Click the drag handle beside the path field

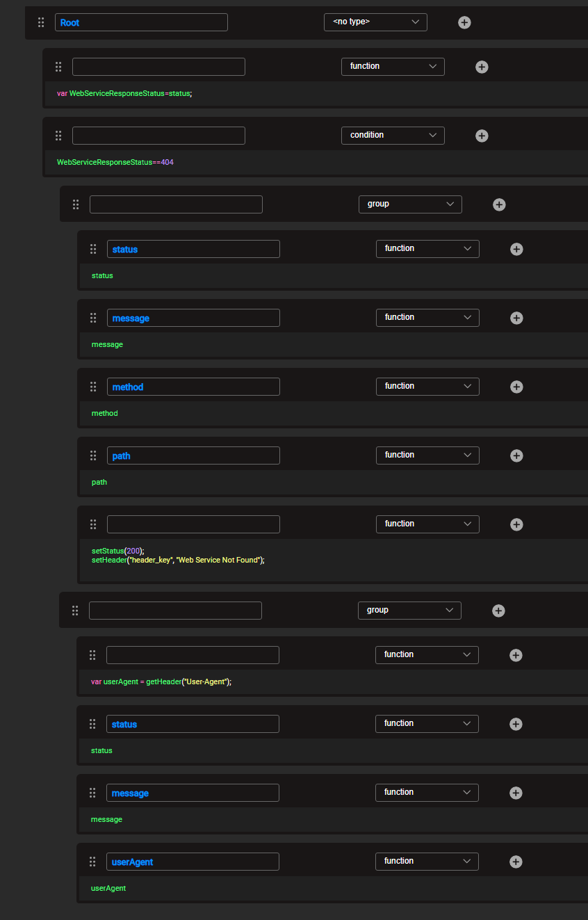click(93, 455)
